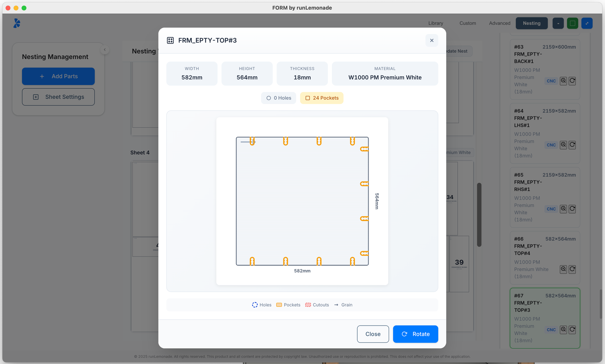Close part dialog with X button
This screenshot has height=364, width=605.
click(x=432, y=41)
